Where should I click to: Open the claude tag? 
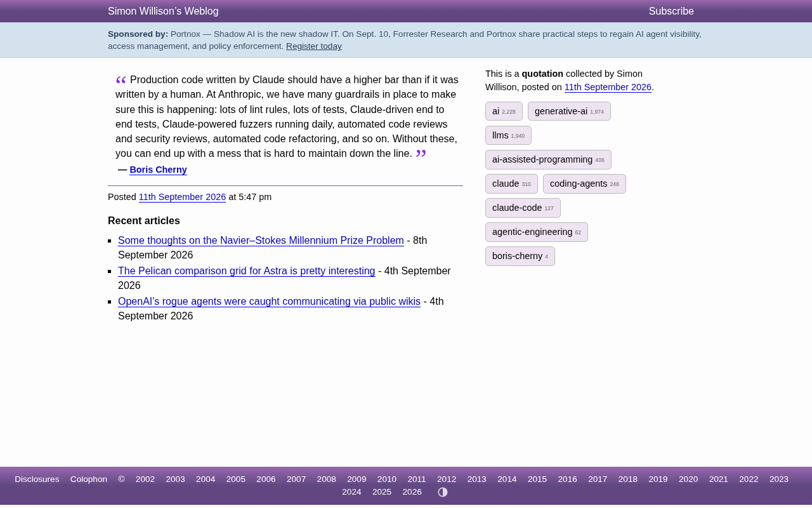(511, 184)
